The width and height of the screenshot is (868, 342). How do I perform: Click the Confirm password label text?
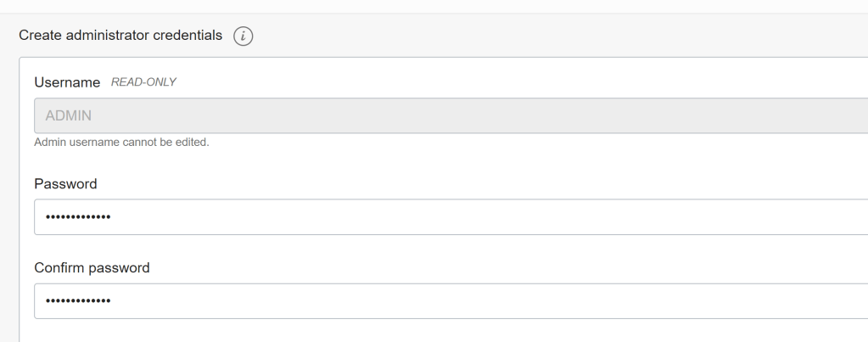pos(92,267)
